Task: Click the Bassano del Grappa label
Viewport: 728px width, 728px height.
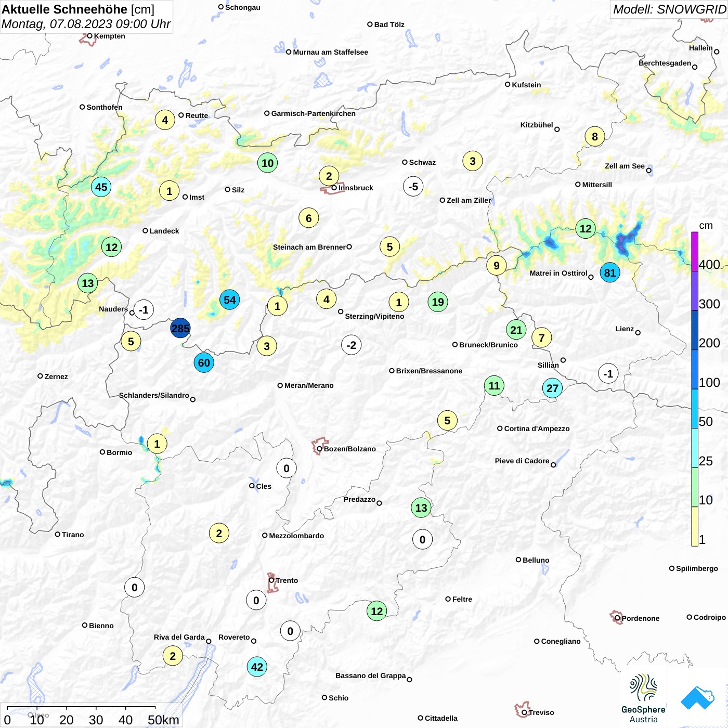Action: click(x=371, y=675)
